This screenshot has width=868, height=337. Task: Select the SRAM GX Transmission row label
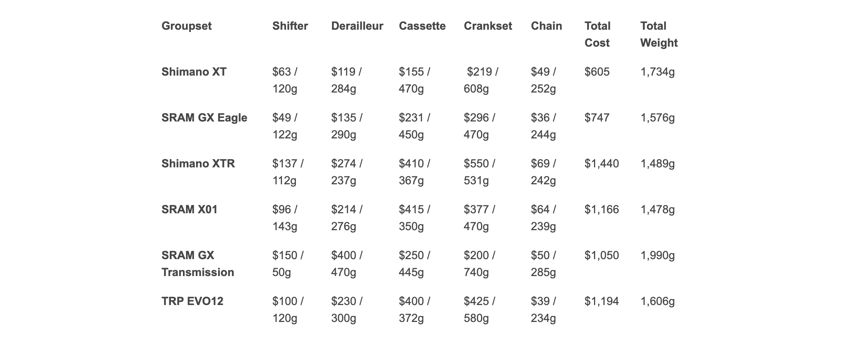click(x=198, y=264)
